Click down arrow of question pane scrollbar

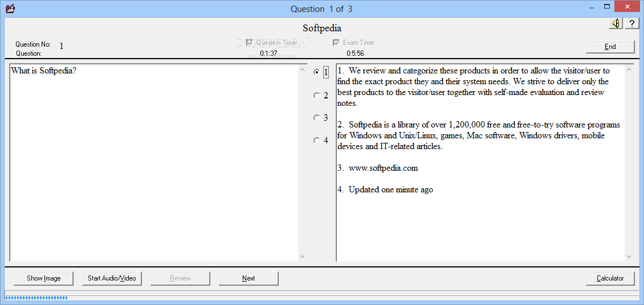[x=302, y=256]
